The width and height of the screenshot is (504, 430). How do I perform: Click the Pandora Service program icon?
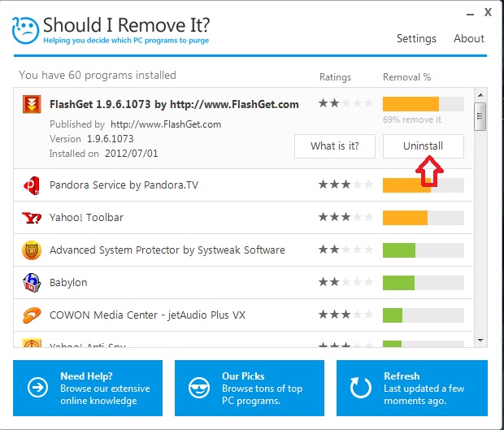tap(32, 185)
